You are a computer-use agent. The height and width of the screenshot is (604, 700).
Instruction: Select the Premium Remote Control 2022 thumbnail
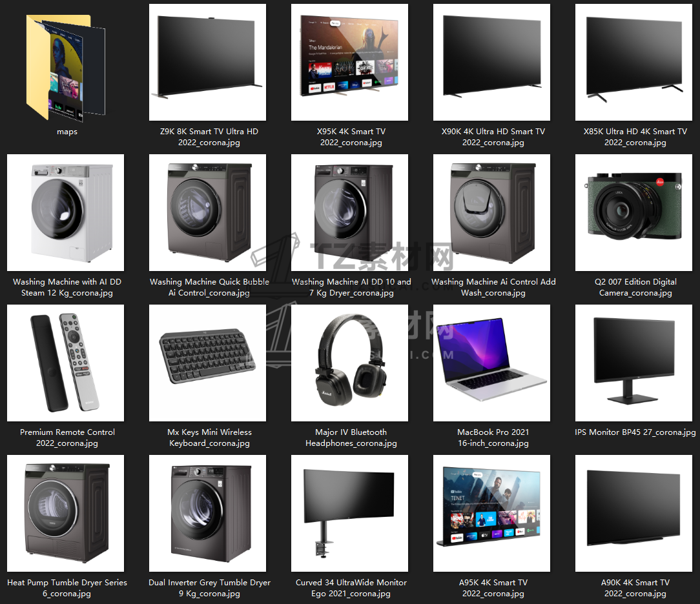pos(66,363)
